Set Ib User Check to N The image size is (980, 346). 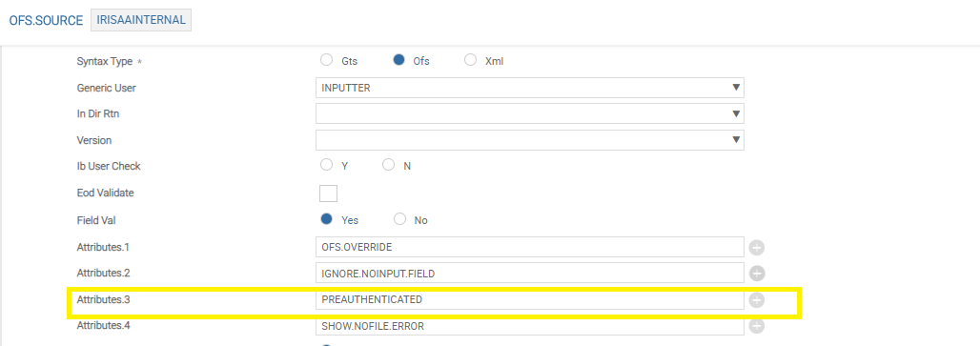pyautogui.click(x=389, y=166)
